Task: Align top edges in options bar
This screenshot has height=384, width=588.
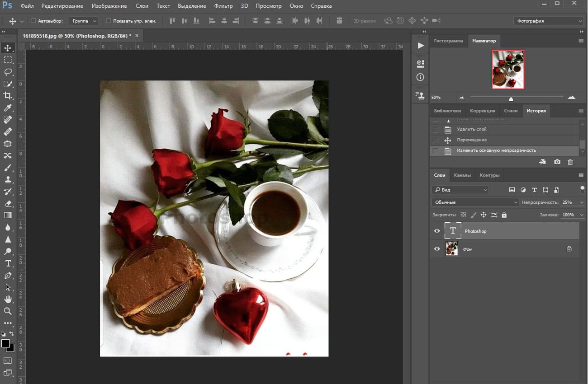Action: click(x=172, y=21)
